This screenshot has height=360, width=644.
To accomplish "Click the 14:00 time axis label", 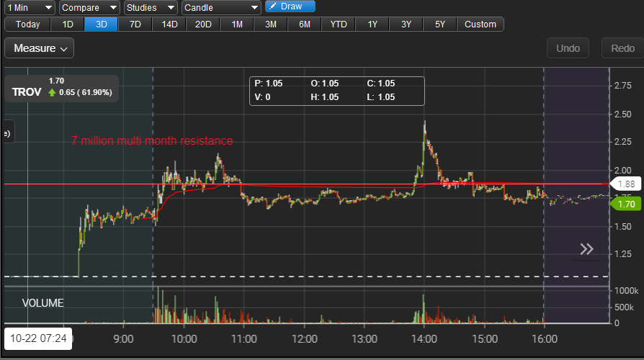I will pos(424,339).
